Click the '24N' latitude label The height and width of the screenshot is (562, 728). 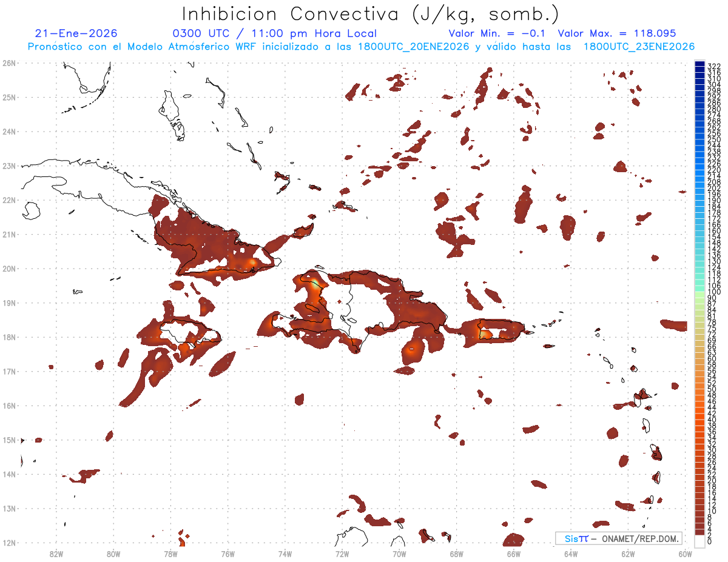click(9, 131)
